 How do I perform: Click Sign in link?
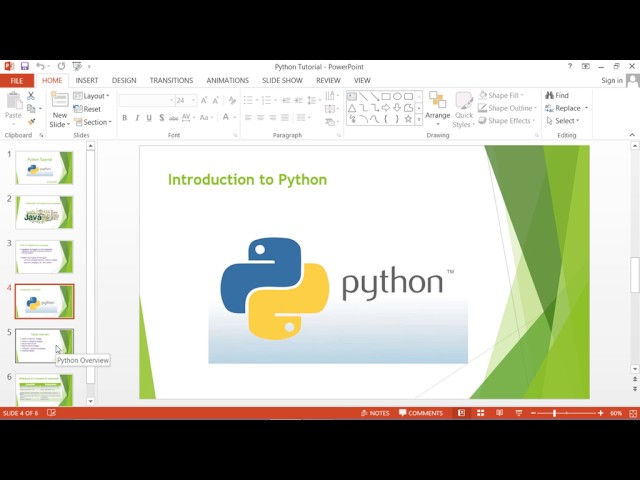612,80
